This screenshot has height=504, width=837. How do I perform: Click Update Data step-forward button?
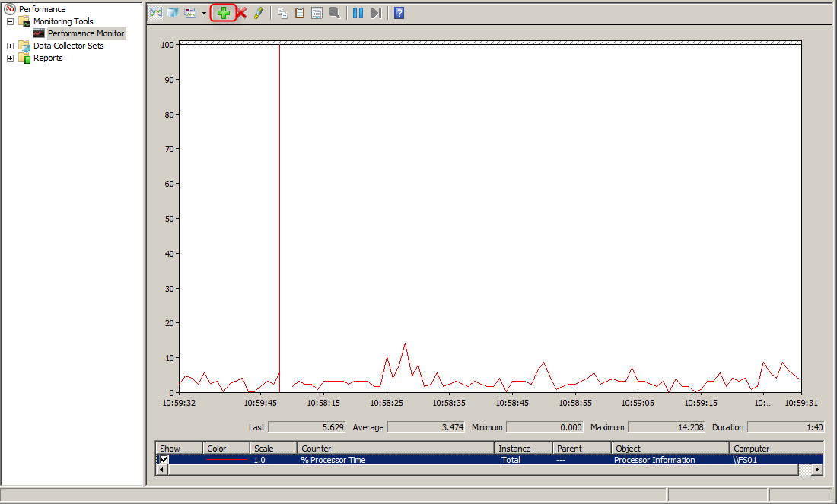375,13
